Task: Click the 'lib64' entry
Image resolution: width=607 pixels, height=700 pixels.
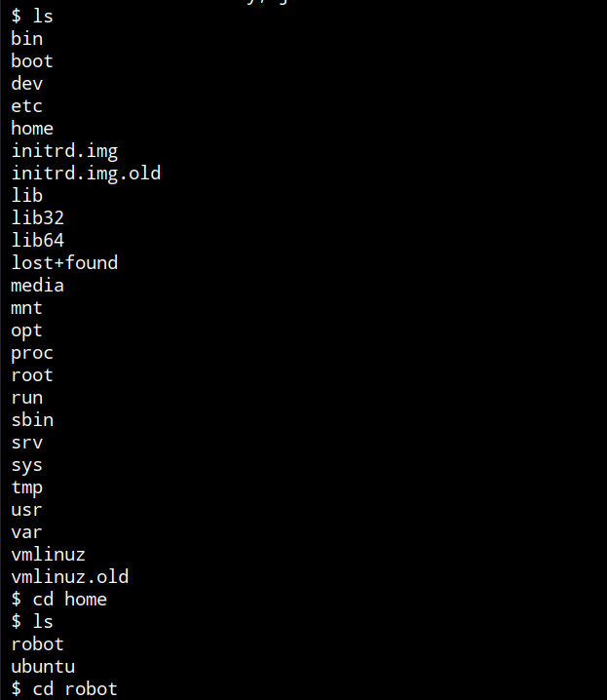Action: [x=37, y=240]
